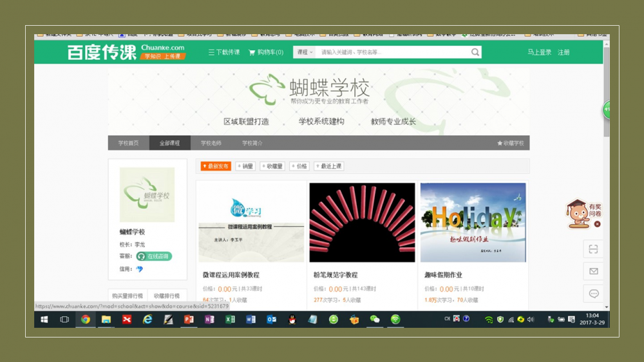Click the envelope message icon on right
The width and height of the screenshot is (644, 362).
tap(593, 271)
